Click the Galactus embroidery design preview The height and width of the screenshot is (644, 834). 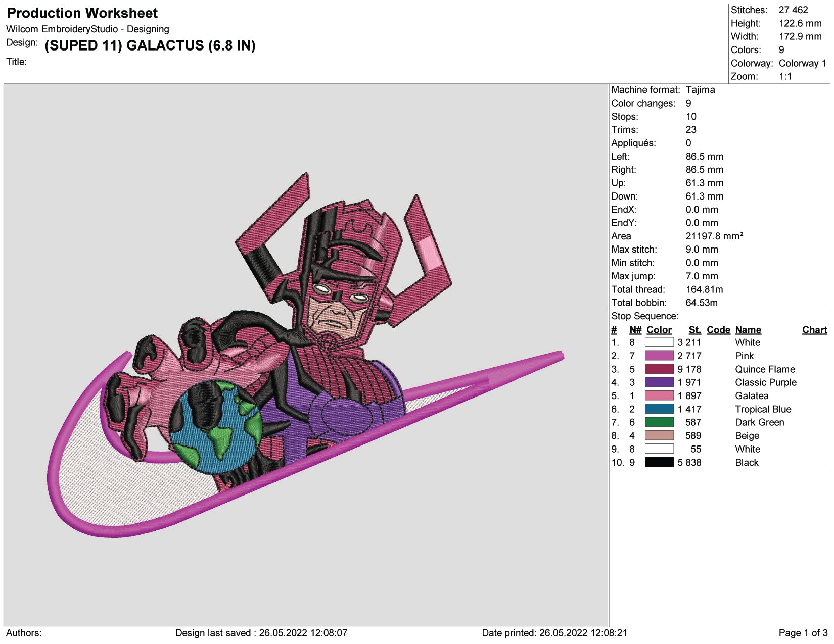[306, 355]
